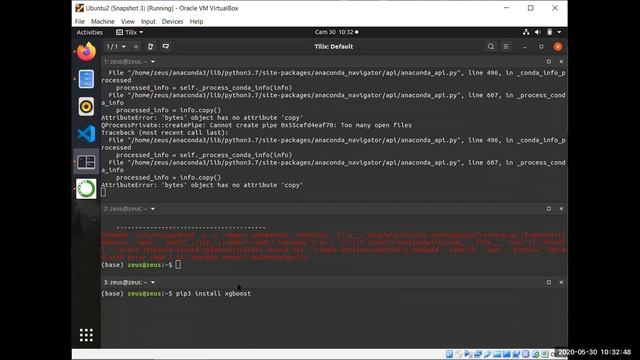Open the Tilix app menu in the top bar
Viewport: 640px width, 360px height.
[130, 32]
